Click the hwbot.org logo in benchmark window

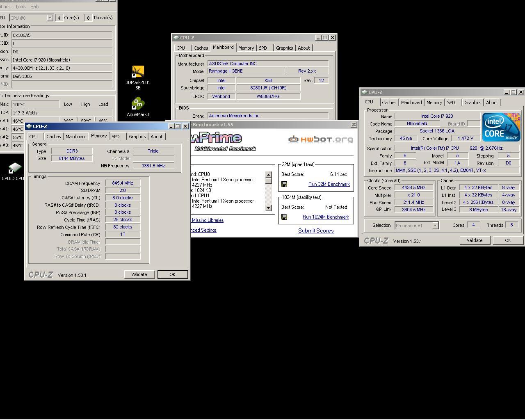click(x=320, y=139)
